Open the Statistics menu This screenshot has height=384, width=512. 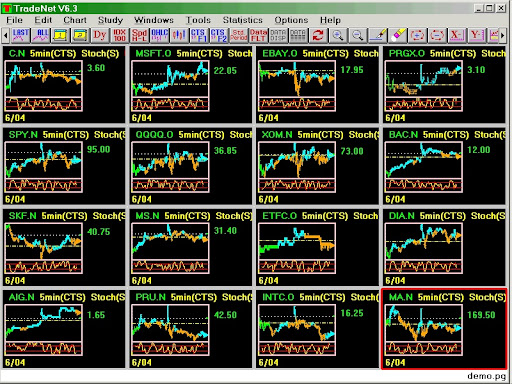click(x=243, y=20)
